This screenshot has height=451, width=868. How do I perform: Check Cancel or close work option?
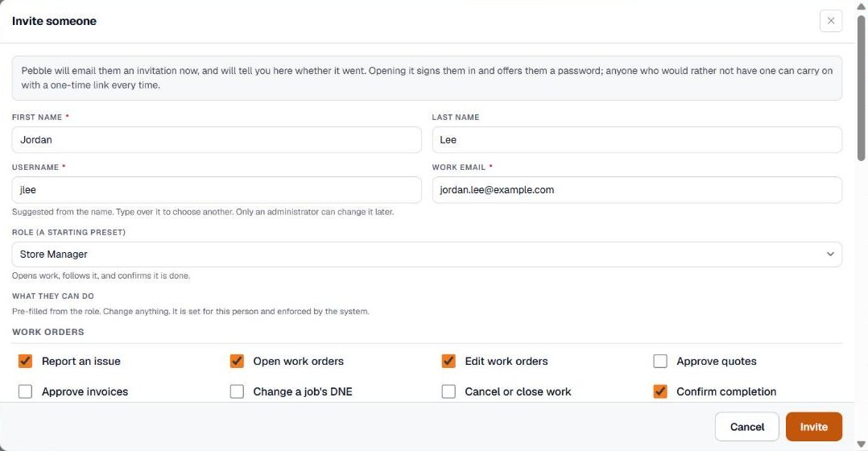pos(448,391)
